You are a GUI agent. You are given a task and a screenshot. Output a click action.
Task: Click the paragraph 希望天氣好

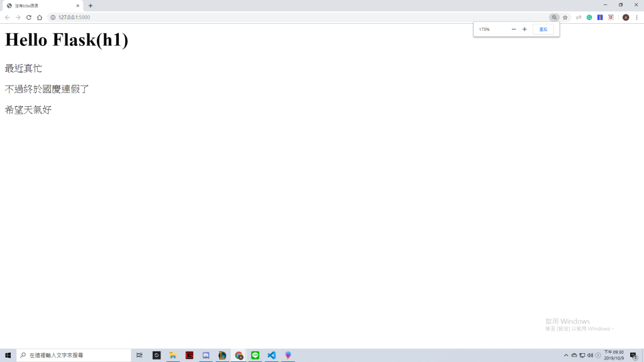click(28, 109)
